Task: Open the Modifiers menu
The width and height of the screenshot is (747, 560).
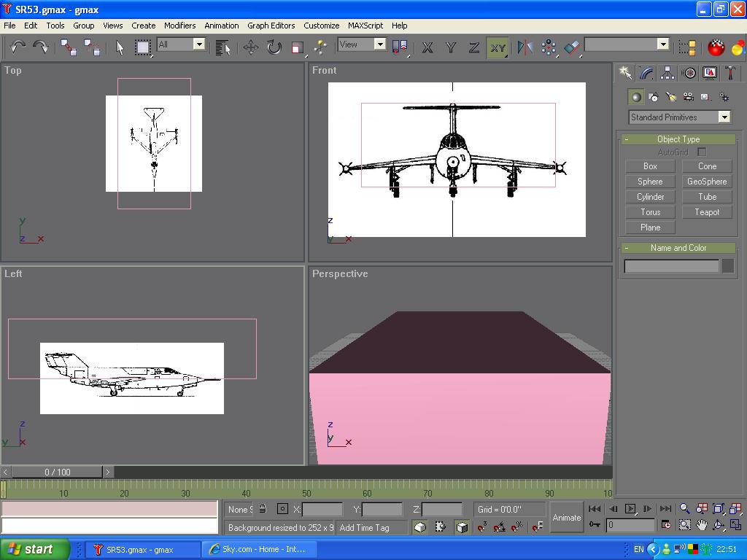Action: coord(179,26)
